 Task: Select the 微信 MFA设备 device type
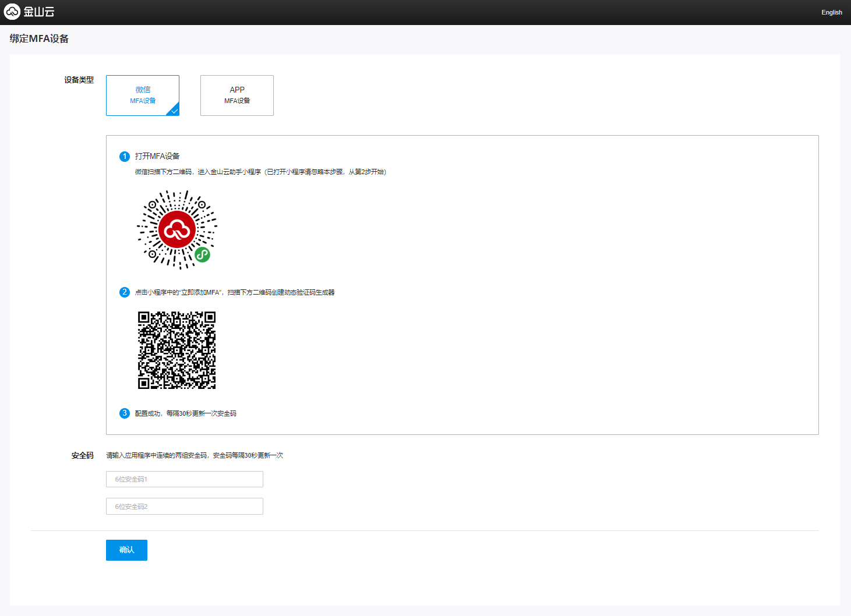tap(143, 95)
